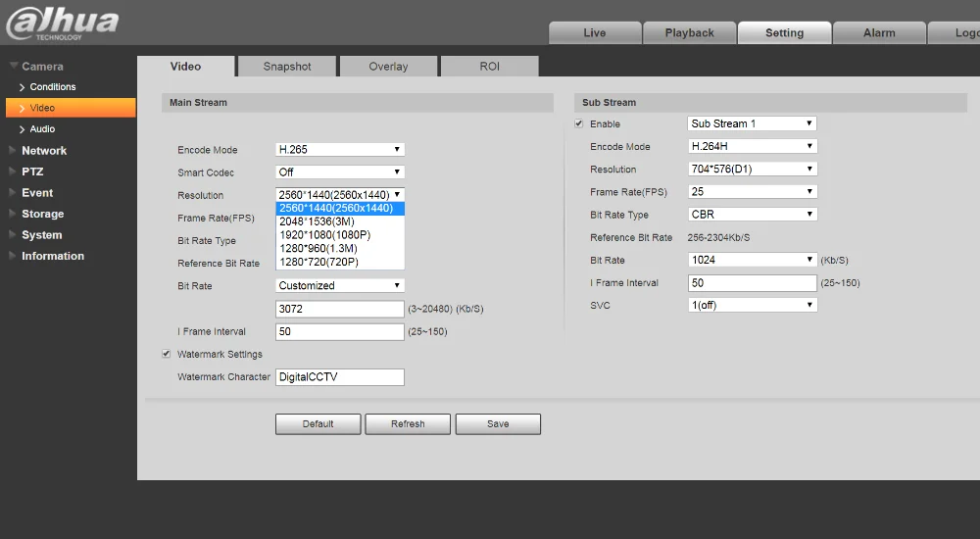Choose 1920*1080(1080P) resolution option
Viewport: 980px width, 539px height.
pyautogui.click(x=340, y=235)
